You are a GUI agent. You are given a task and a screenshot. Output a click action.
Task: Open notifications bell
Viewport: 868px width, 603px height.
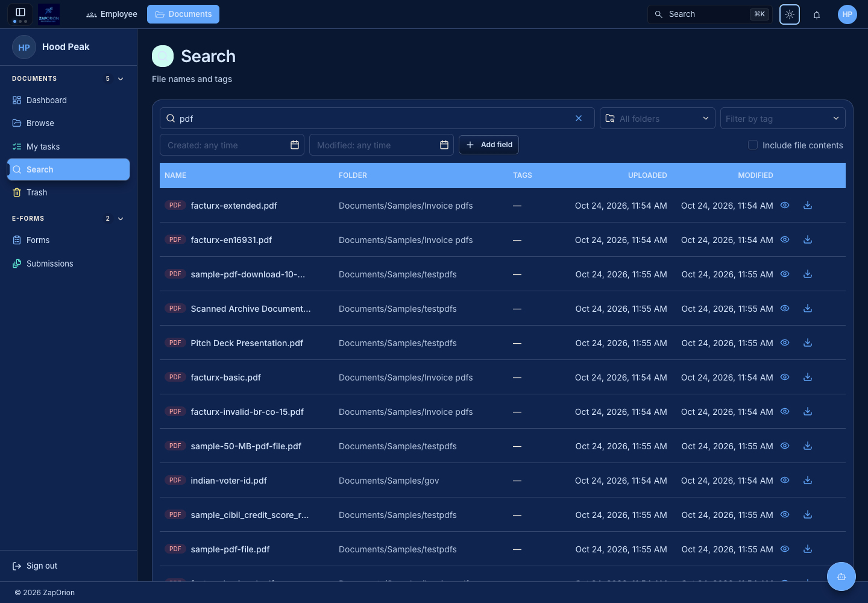(817, 14)
